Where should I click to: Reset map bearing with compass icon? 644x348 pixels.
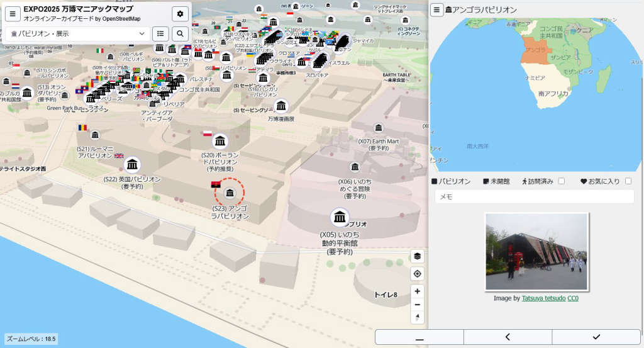tap(418, 317)
